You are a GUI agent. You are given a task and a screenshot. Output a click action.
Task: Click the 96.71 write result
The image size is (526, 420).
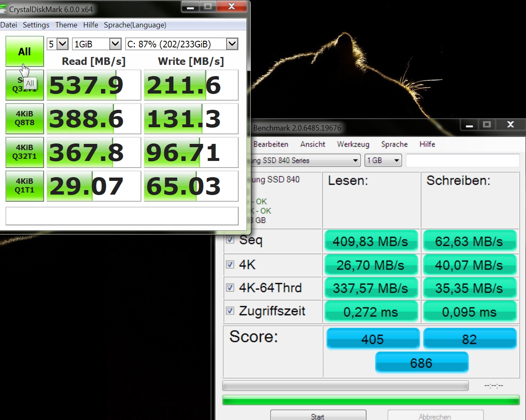pyautogui.click(x=191, y=153)
